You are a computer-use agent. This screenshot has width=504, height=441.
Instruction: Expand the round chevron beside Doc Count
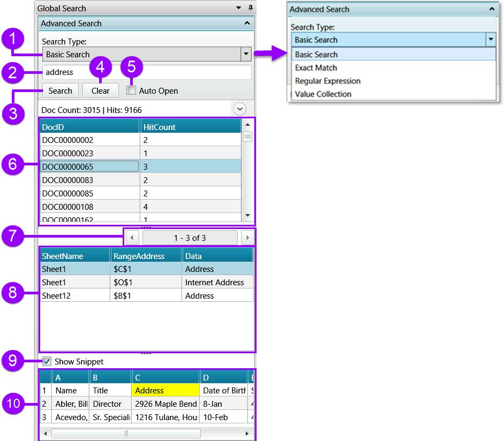239,109
